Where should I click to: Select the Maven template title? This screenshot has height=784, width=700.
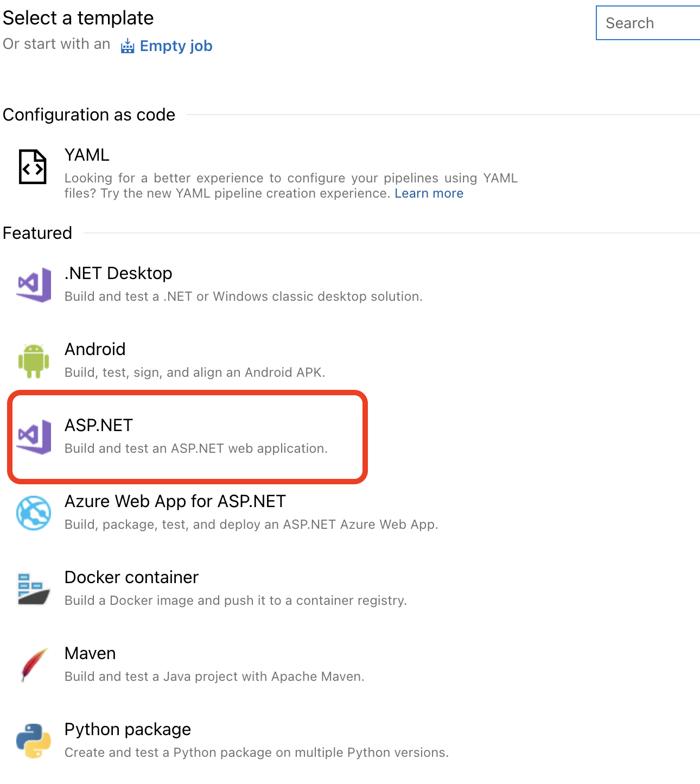click(90, 654)
